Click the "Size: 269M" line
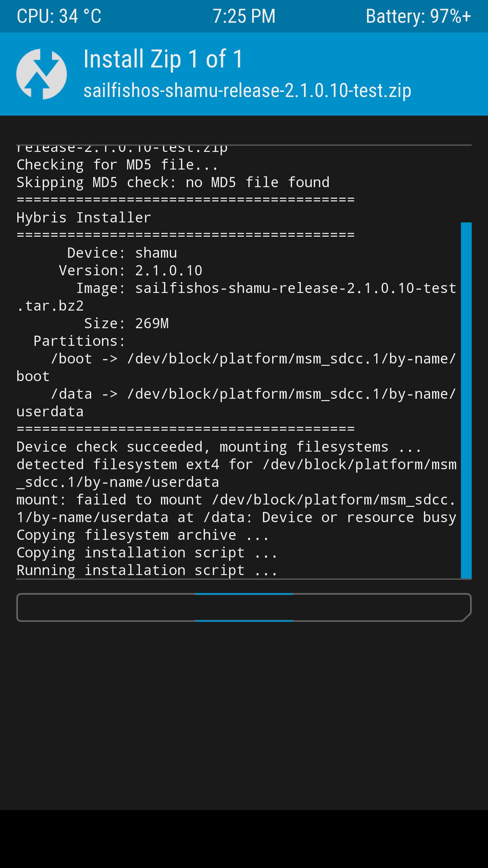 tap(126, 324)
